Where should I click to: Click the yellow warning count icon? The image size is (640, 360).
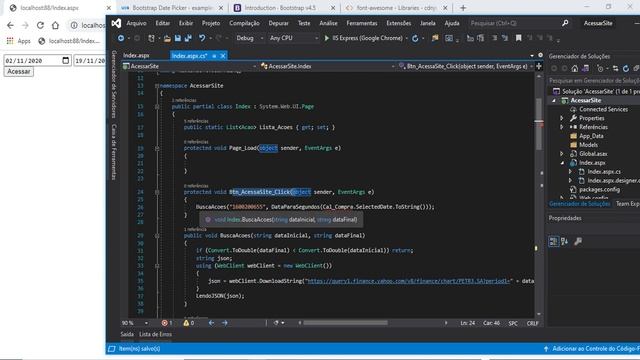[186, 323]
